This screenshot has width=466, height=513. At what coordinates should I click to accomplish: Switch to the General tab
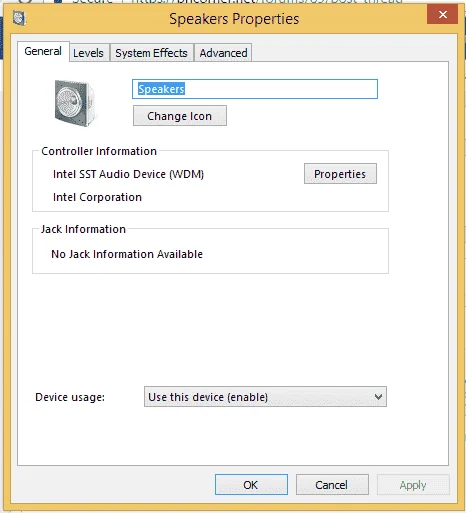[x=43, y=51]
